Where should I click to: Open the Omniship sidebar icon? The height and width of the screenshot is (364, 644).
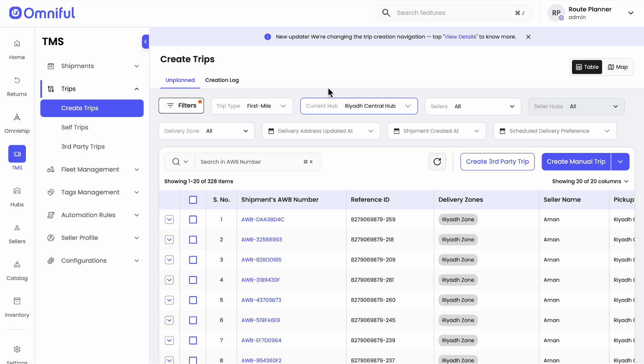pyautogui.click(x=17, y=117)
